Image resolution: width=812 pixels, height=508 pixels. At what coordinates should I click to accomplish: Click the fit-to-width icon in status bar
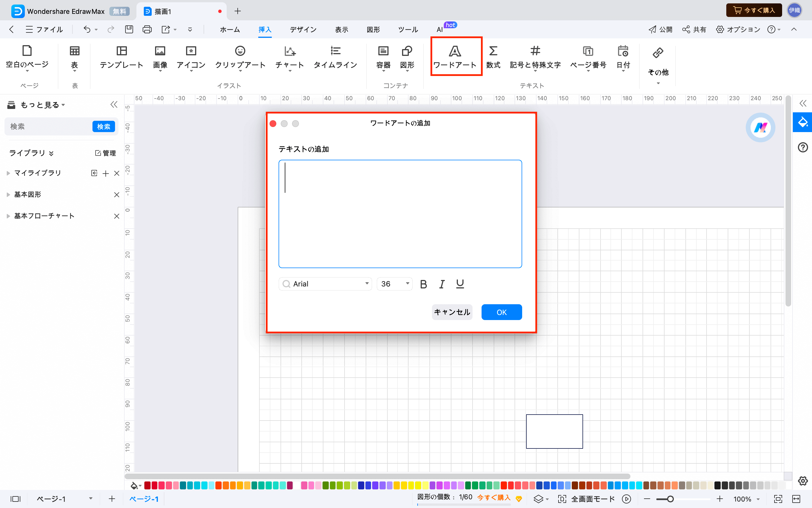point(796,499)
